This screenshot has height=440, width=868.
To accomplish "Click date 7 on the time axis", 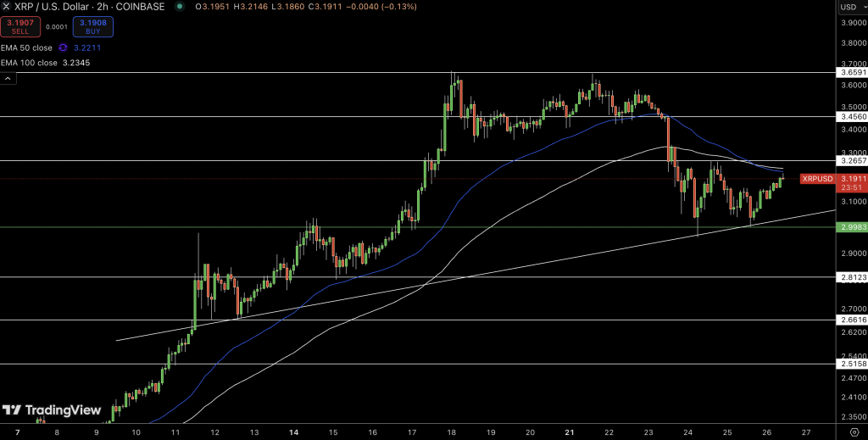I will pos(18,432).
